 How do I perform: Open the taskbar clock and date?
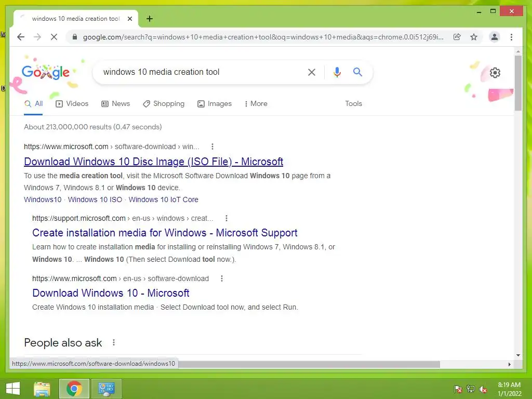tap(509, 389)
